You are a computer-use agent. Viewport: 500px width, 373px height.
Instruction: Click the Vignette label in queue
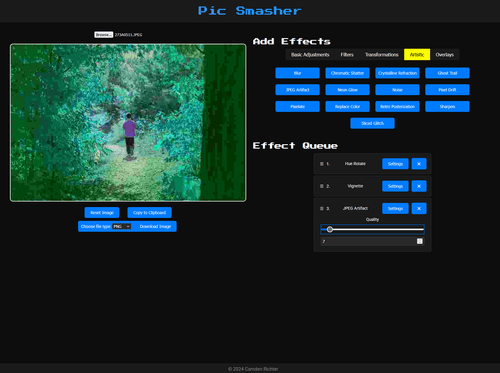pyautogui.click(x=355, y=186)
